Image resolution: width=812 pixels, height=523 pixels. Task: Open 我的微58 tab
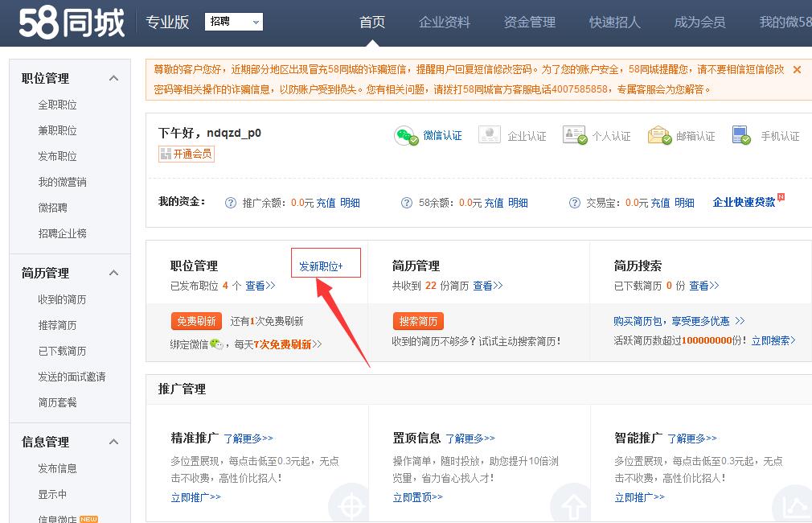[x=785, y=23]
